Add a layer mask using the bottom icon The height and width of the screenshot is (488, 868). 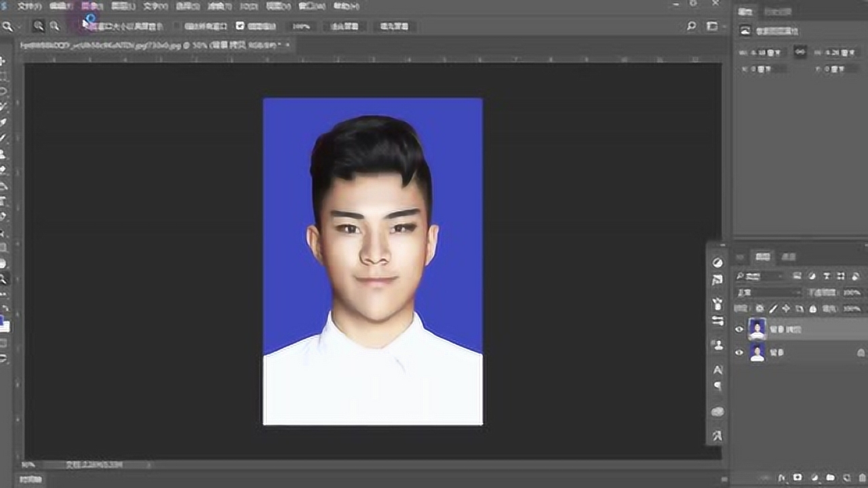[797, 478]
